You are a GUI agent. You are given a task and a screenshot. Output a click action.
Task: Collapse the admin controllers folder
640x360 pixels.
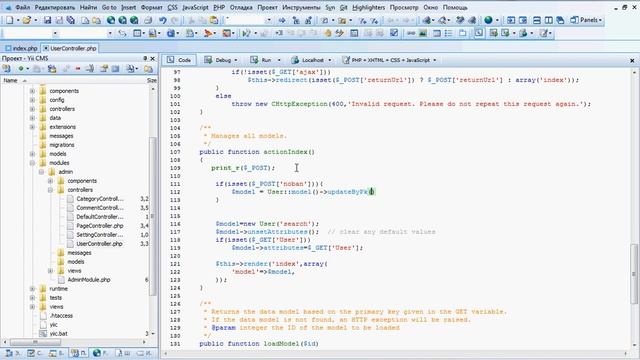click(50, 190)
